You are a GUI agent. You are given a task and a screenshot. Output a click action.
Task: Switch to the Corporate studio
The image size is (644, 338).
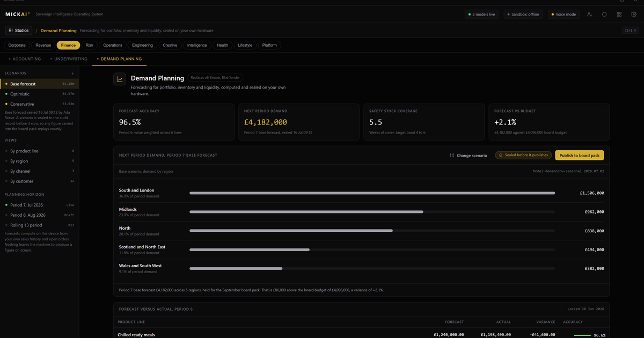tap(17, 45)
